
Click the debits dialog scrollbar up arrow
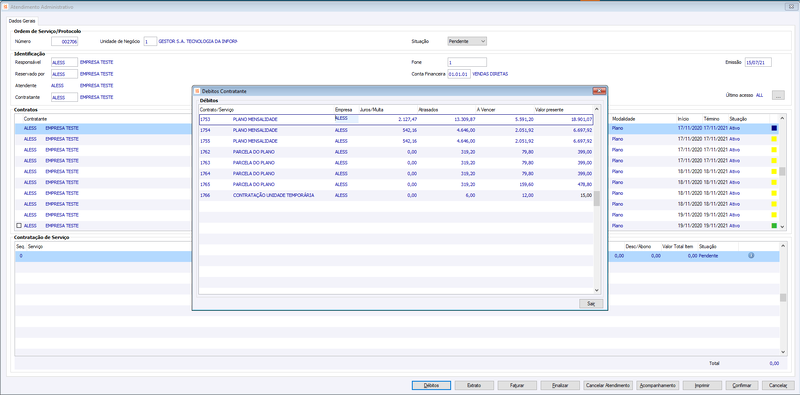[597, 109]
